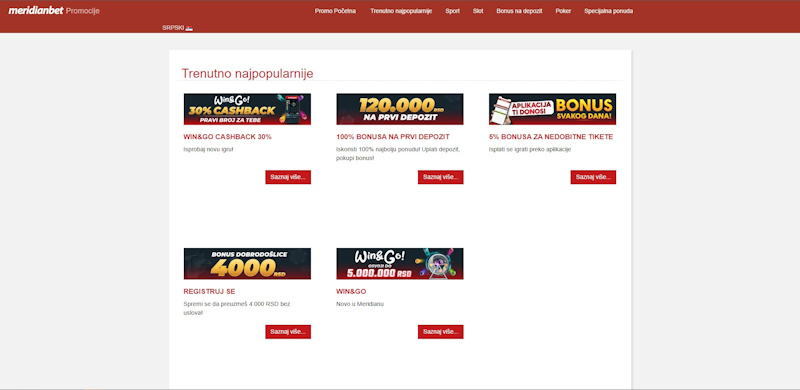The image size is (800, 390).
Task: Open the WIN&GO promotion title link
Action: [351, 292]
